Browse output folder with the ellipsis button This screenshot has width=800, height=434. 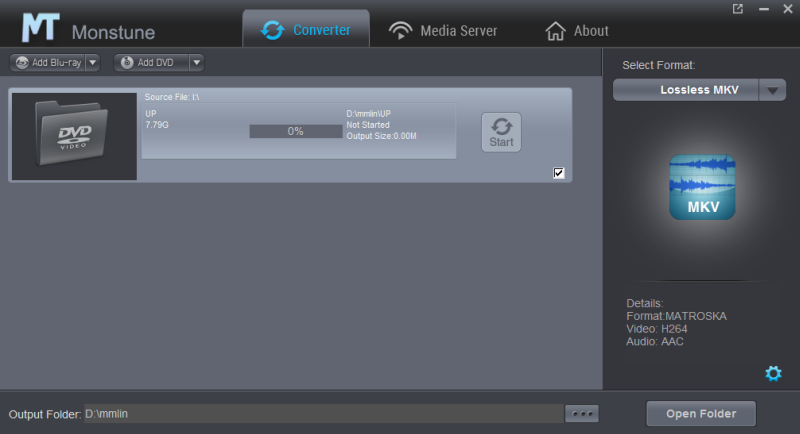pos(581,413)
